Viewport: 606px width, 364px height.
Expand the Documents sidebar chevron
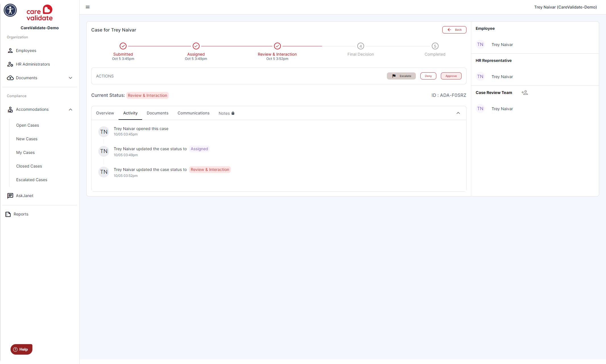(70, 78)
